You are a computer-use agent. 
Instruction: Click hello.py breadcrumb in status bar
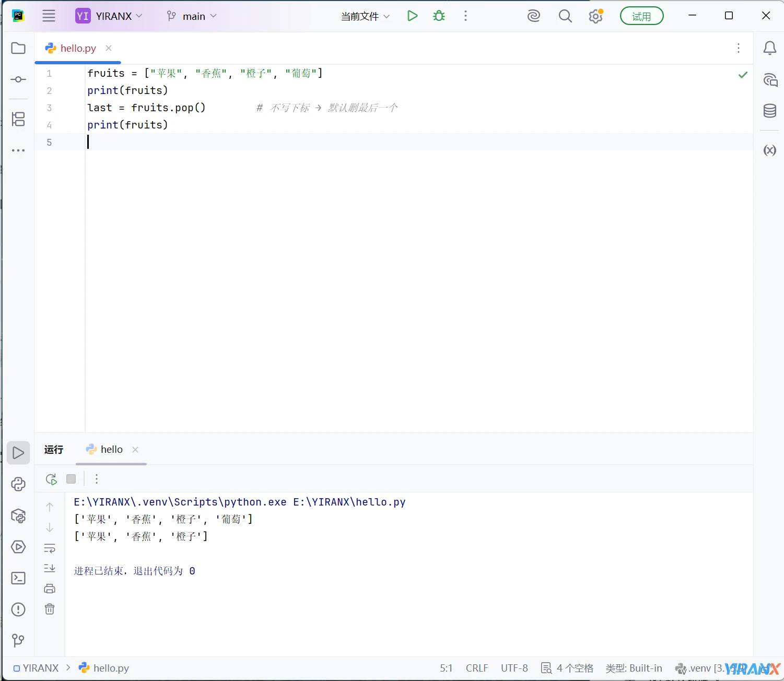tap(104, 668)
